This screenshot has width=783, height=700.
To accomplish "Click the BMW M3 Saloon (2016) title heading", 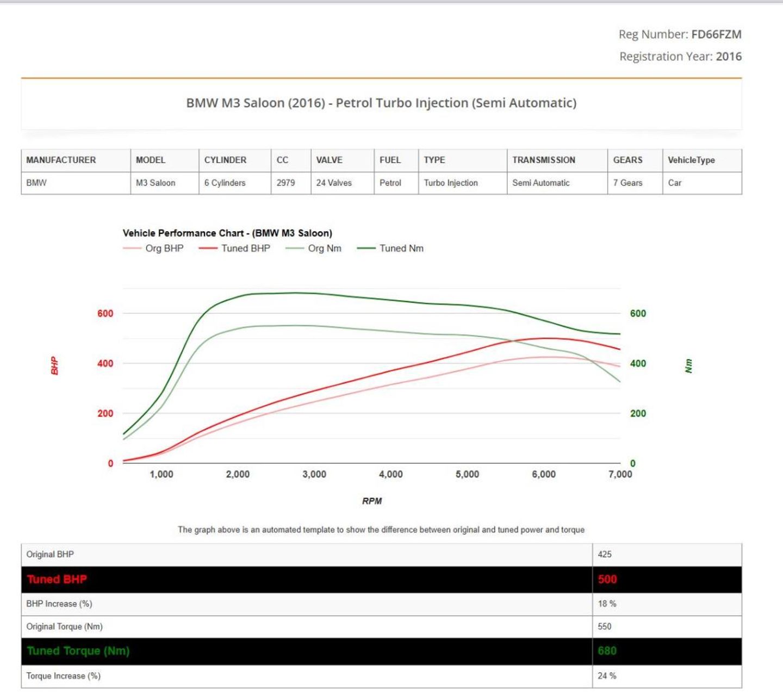I will click(381, 103).
